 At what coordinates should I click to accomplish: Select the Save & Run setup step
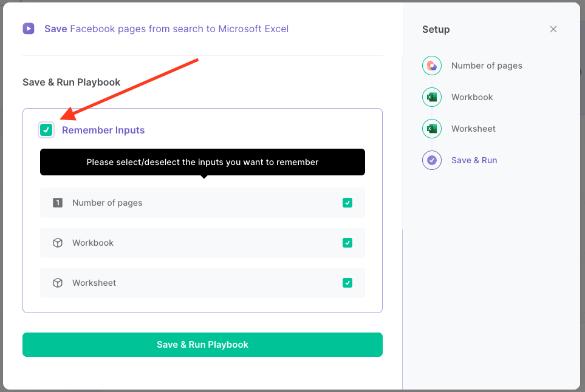pos(474,160)
